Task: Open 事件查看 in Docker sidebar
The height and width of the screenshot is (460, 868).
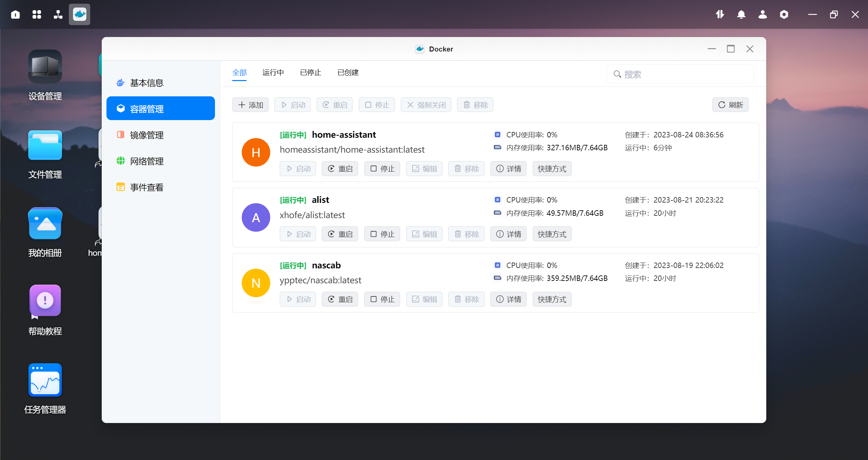Action: (161, 187)
